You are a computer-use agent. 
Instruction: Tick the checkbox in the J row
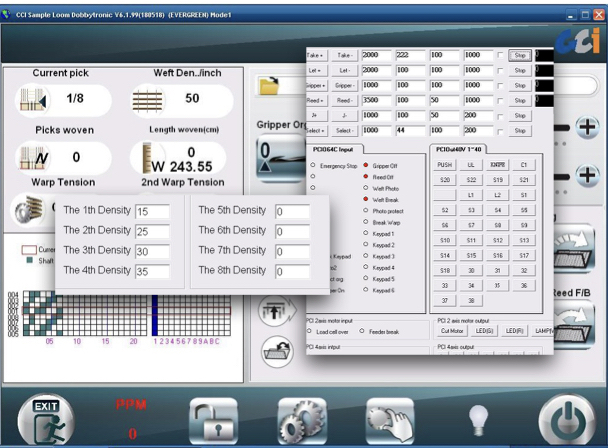[500, 116]
